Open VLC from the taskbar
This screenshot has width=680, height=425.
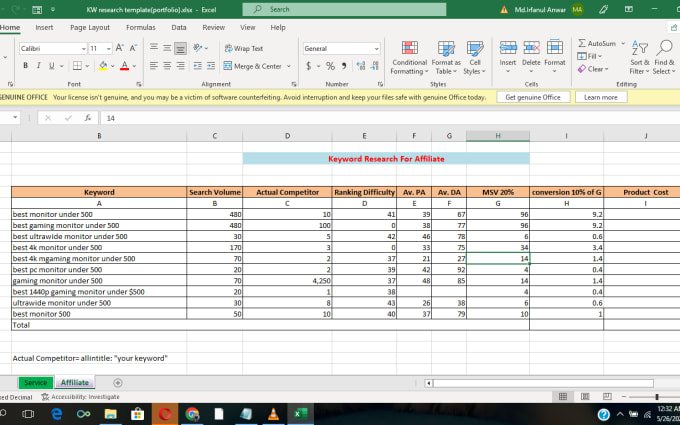click(273, 414)
